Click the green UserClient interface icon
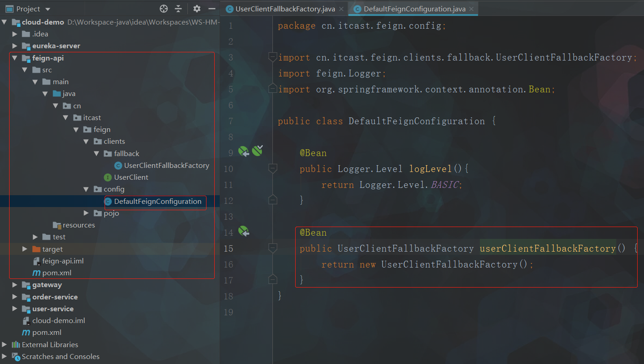This screenshot has height=364, width=644. [x=108, y=177]
